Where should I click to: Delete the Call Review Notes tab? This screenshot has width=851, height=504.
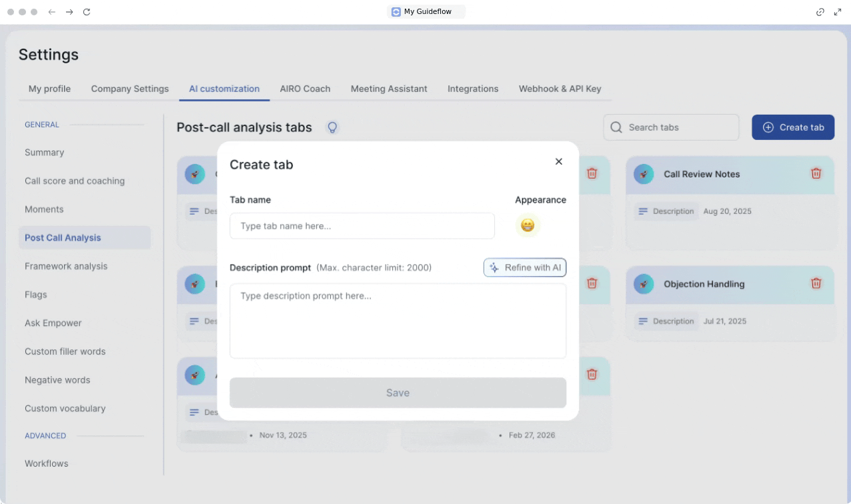[x=816, y=173]
